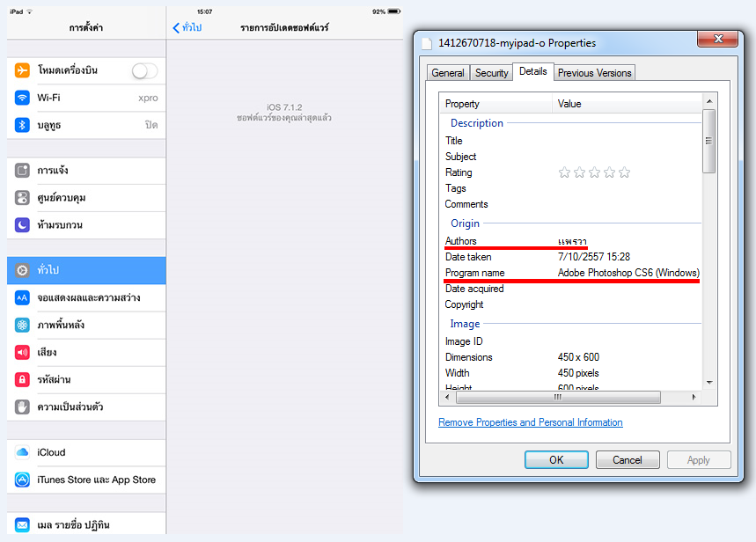Click the Apply button
Image resolution: width=756 pixels, height=542 pixels.
pyautogui.click(x=699, y=460)
